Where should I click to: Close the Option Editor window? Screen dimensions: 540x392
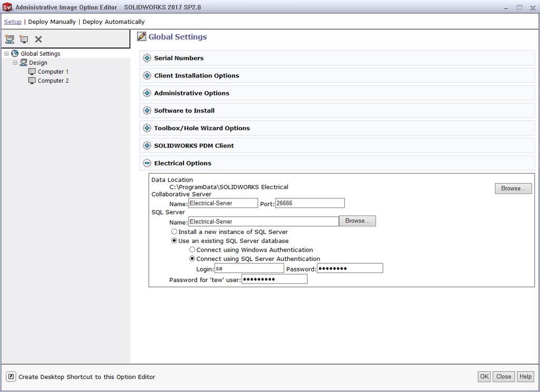coord(533,7)
